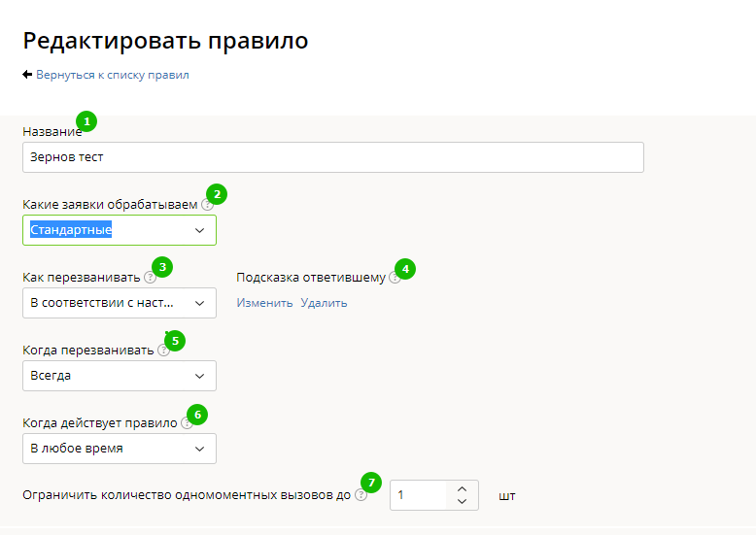Open the 'Вернуться к списку правил' link
Image resolution: width=756 pixels, height=535 pixels.
[x=112, y=75]
